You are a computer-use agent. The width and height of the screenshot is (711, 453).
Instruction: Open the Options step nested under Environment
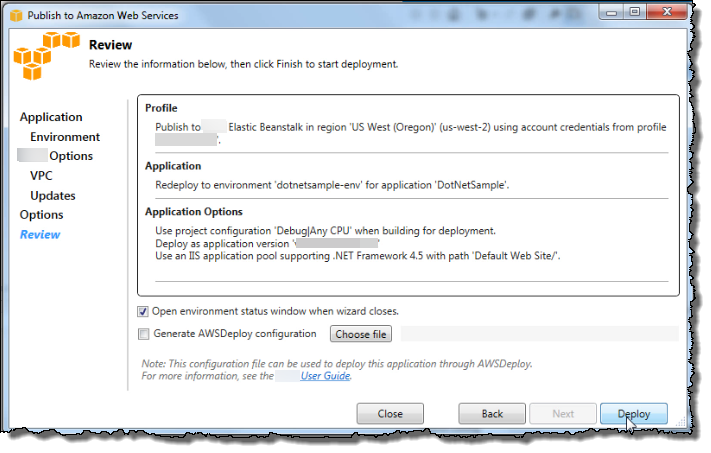click(x=71, y=156)
